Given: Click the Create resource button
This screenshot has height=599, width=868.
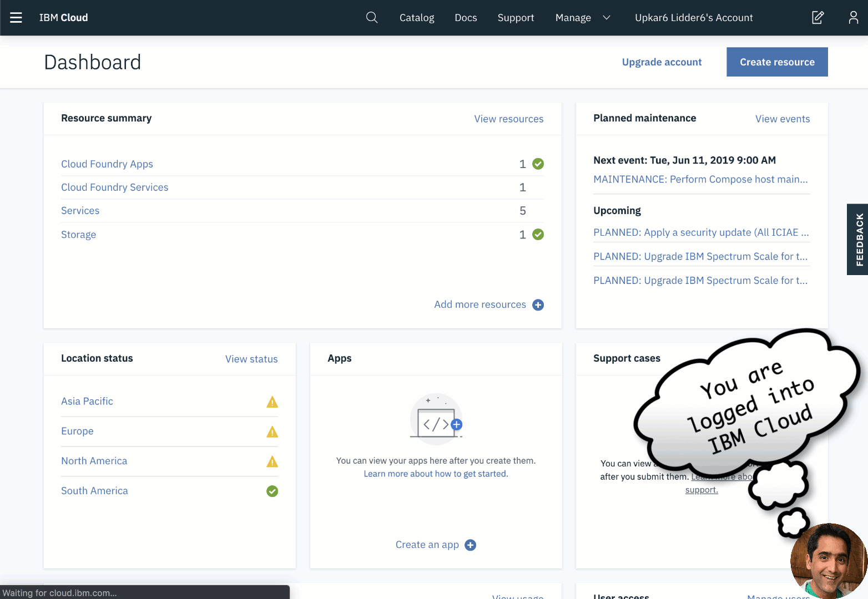Looking at the screenshot, I should tap(777, 62).
